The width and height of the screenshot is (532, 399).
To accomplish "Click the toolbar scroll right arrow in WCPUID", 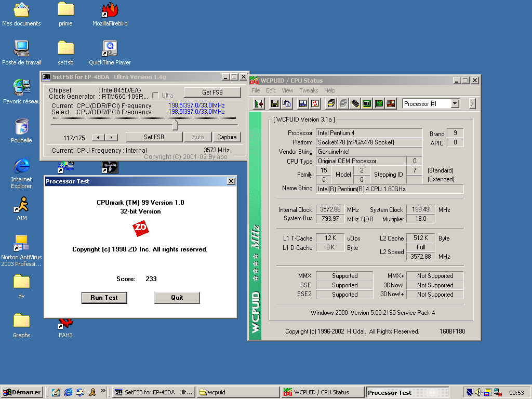I will 472,103.
